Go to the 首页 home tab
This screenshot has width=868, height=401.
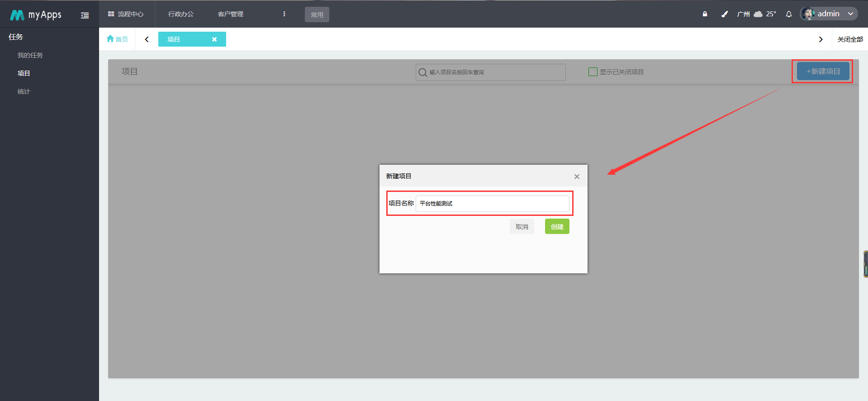click(x=118, y=39)
